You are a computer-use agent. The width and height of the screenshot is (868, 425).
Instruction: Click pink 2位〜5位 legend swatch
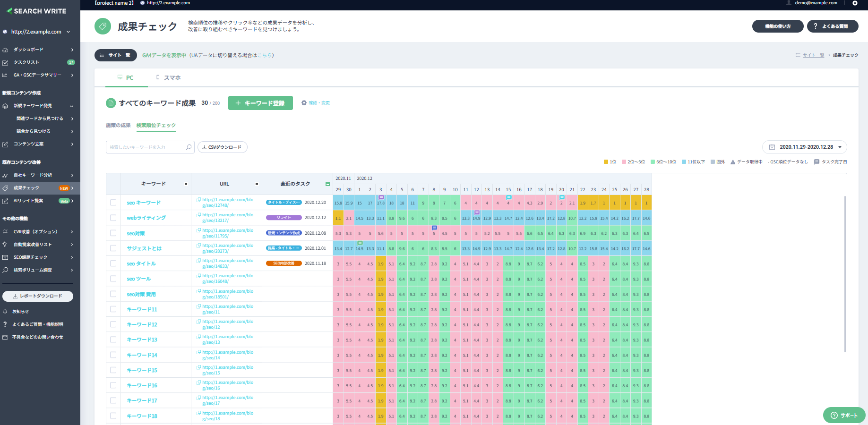pyautogui.click(x=624, y=162)
